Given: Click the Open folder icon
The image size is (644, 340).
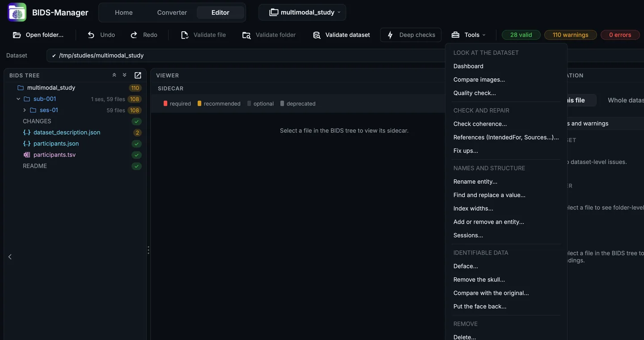Looking at the screenshot, I should (17, 35).
